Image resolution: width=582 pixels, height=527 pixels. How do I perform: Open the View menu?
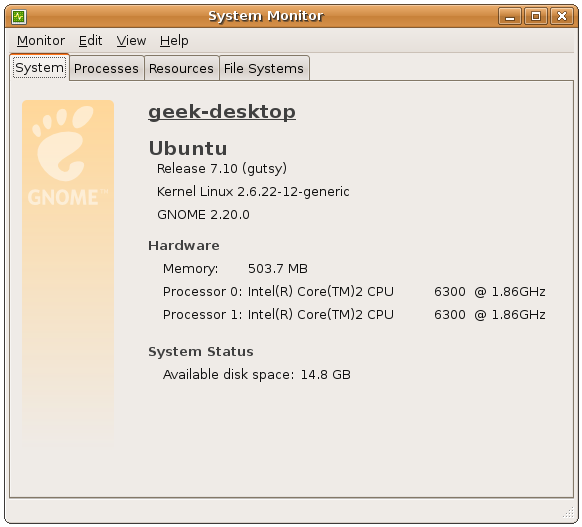coord(131,40)
